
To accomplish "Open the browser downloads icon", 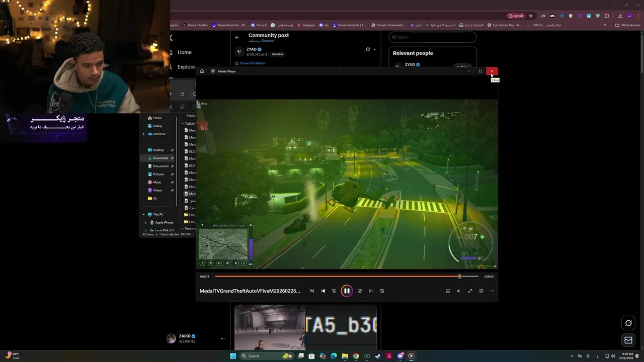I will click(x=620, y=16).
